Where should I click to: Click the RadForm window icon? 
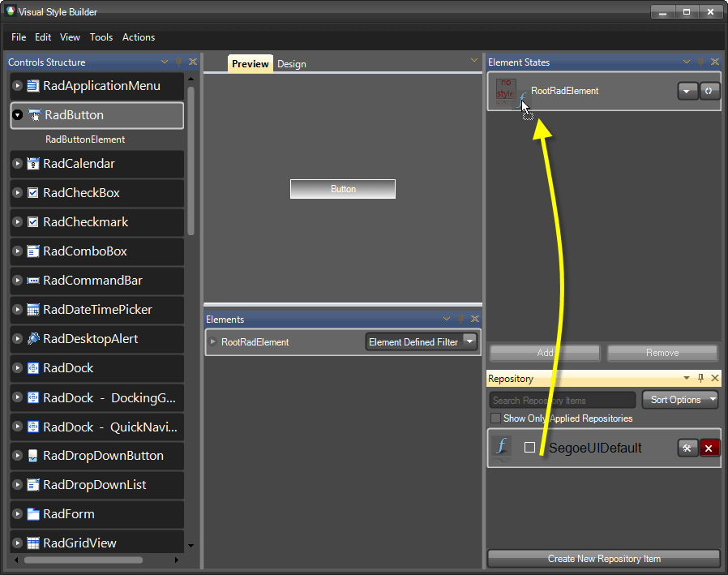point(33,514)
